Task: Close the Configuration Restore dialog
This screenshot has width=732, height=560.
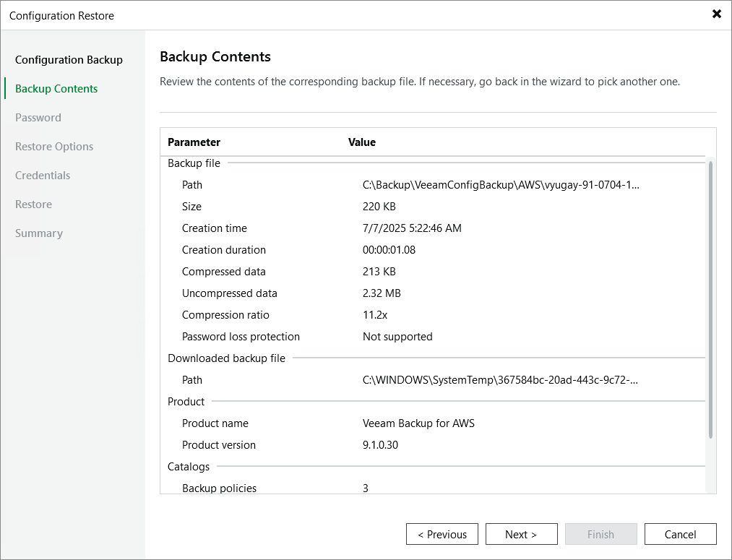Action: pos(716,14)
